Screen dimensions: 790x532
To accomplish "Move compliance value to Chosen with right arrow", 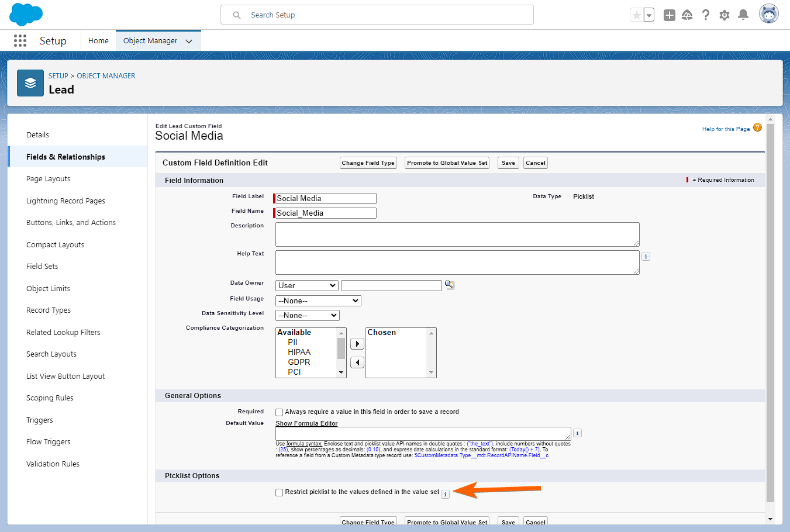I will coord(357,344).
